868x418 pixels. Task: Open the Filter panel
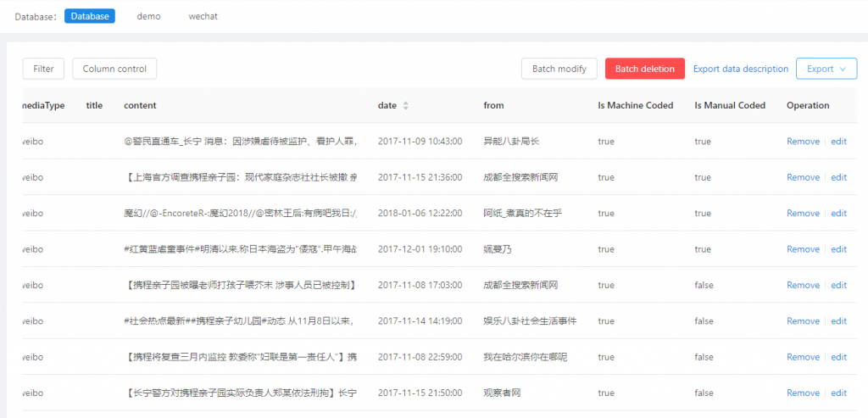[43, 69]
